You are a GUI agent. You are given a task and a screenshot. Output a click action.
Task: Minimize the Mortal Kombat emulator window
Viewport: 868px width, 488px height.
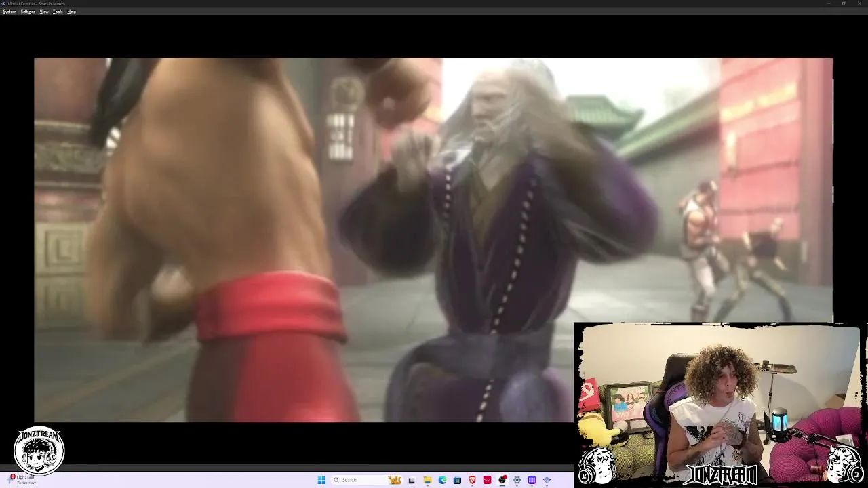pos(828,3)
